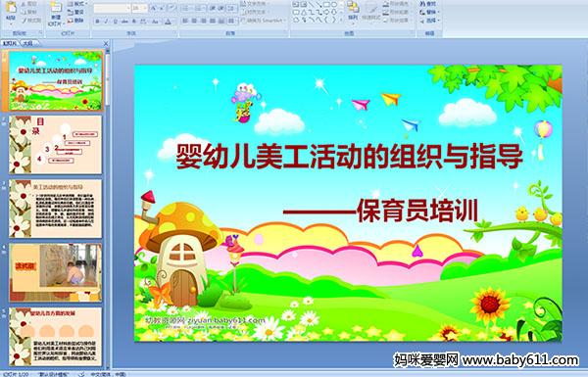This screenshot has width=588, height=377.
Task: Toggle Italic formatting
Action: [106, 22]
